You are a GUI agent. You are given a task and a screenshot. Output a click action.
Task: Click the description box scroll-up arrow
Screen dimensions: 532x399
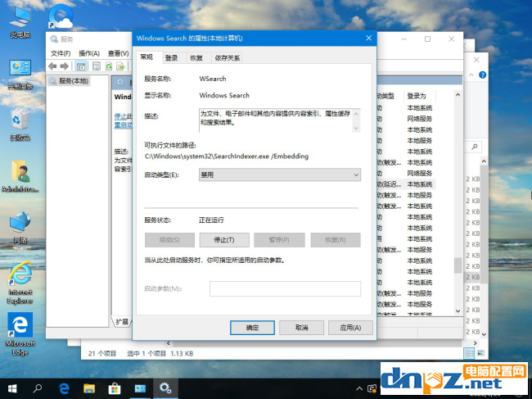pyautogui.click(x=356, y=114)
